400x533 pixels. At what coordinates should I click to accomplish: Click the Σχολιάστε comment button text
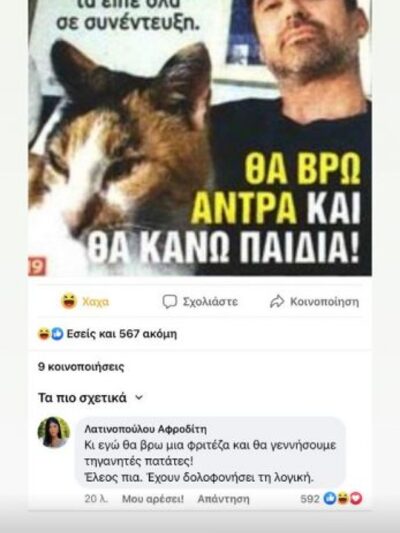pyautogui.click(x=210, y=302)
